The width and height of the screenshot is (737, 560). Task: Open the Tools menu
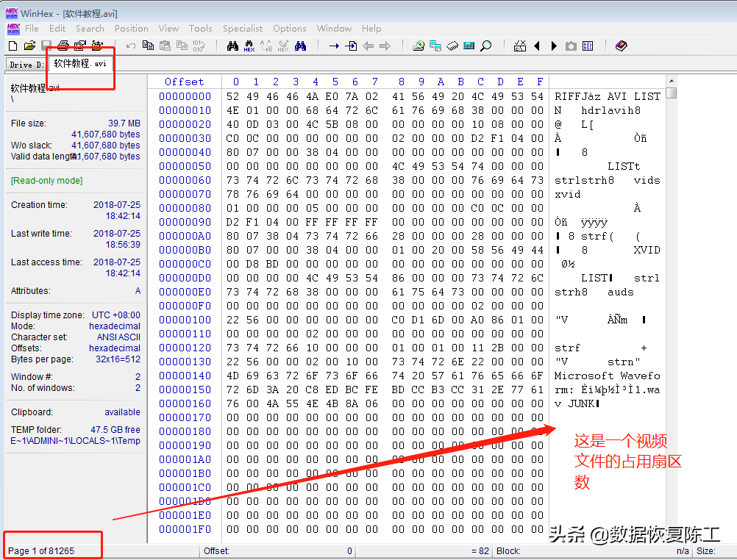click(200, 28)
